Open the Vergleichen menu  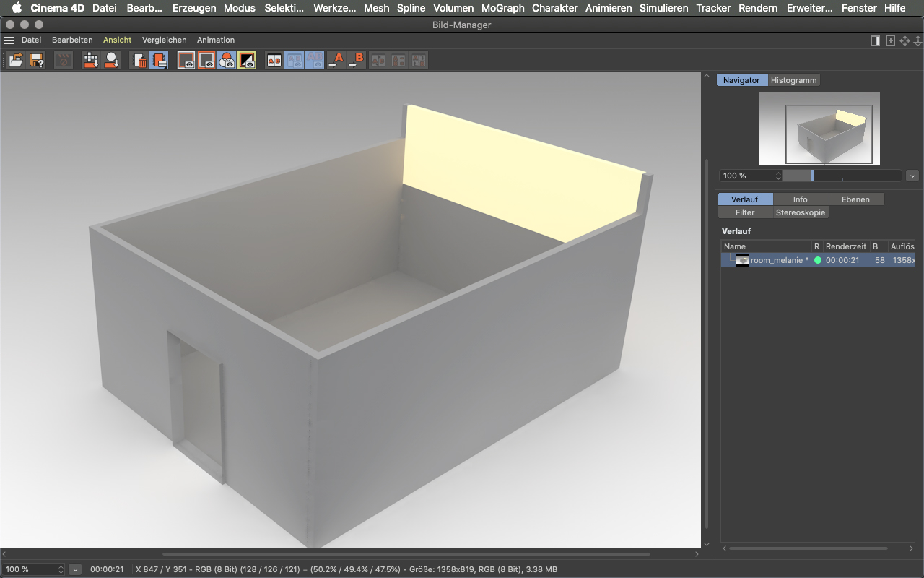pyautogui.click(x=165, y=40)
